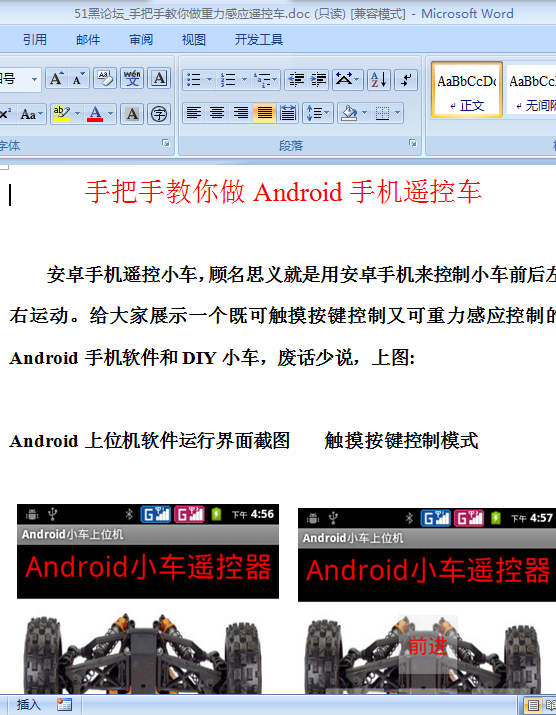556x715 pixels.
Task: Switch to the 开发工具 tab
Action: (259, 40)
